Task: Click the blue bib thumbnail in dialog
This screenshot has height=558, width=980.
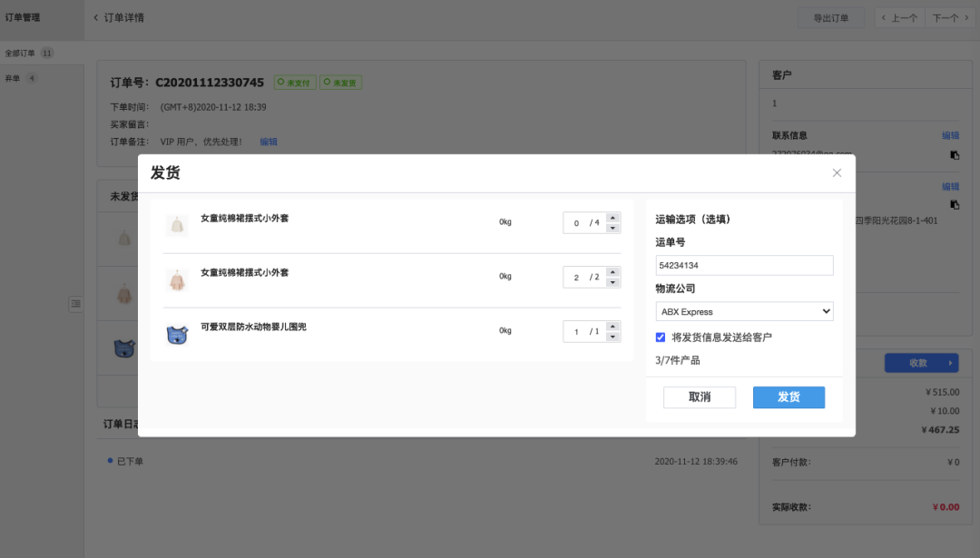Action: pyautogui.click(x=177, y=334)
